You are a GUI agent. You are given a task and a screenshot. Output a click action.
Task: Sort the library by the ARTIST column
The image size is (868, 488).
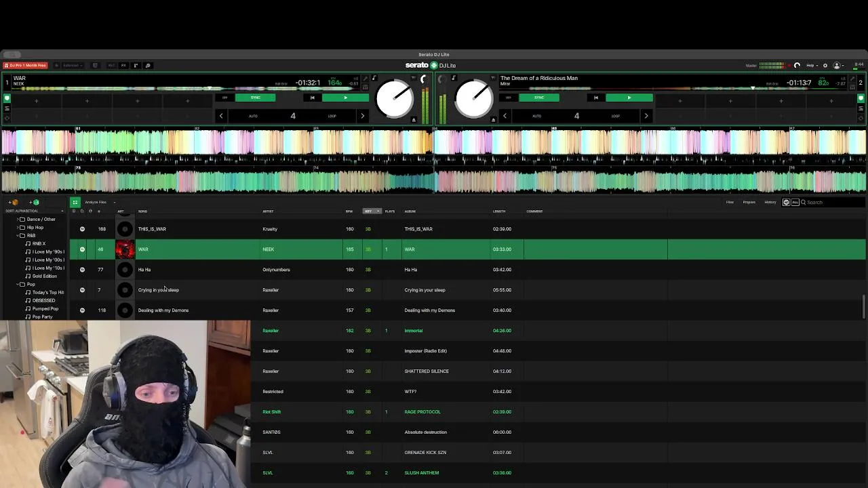[x=268, y=211]
